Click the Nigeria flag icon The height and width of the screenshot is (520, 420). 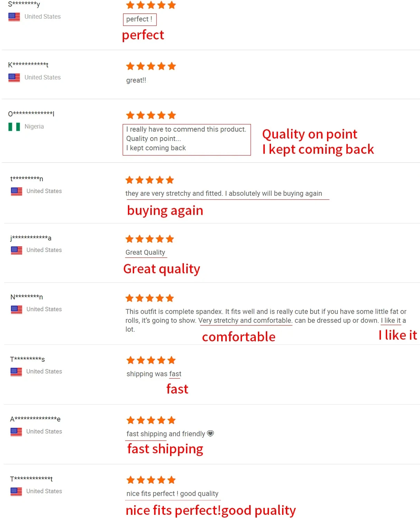(14, 127)
